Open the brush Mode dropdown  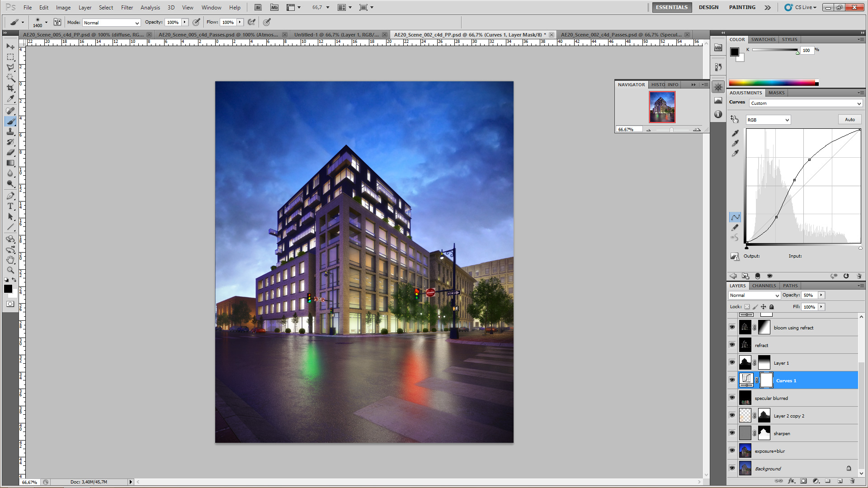pos(111,23)
